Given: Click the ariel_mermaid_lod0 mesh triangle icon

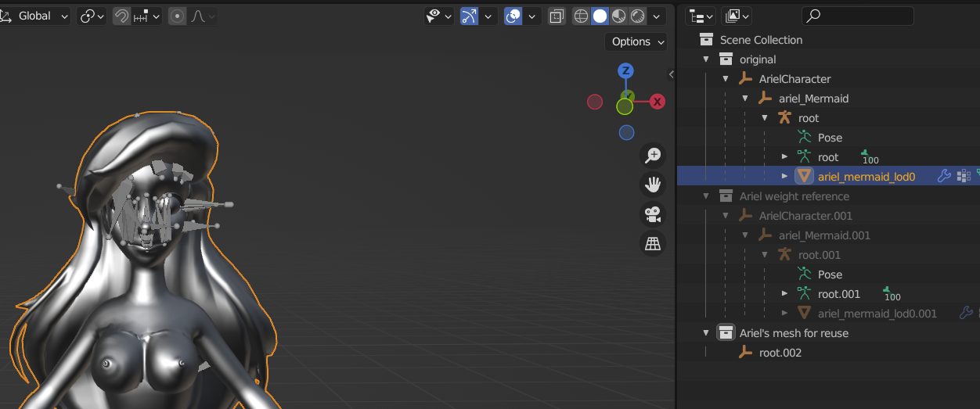Looking at the screenshot, I should (x=804, y=176).
